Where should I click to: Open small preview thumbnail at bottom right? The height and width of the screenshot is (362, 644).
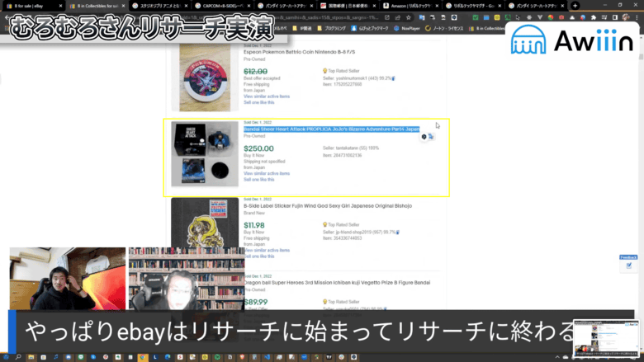click(606, 339)
